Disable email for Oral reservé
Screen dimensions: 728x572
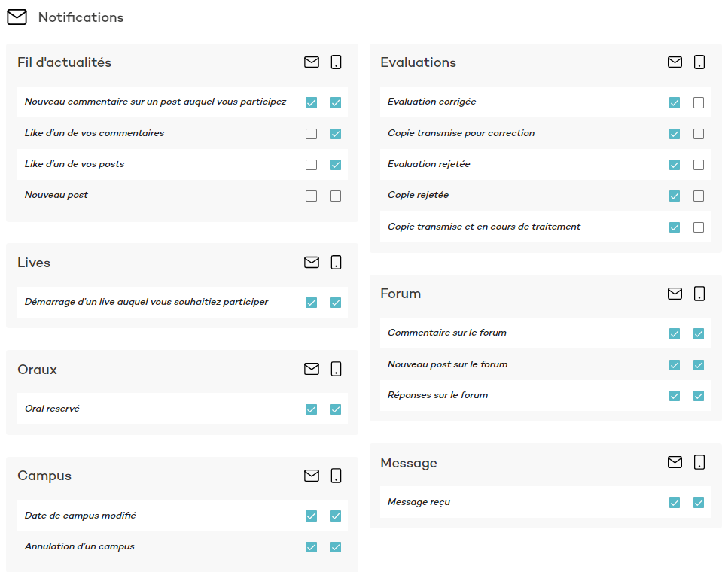click(312, 409)
